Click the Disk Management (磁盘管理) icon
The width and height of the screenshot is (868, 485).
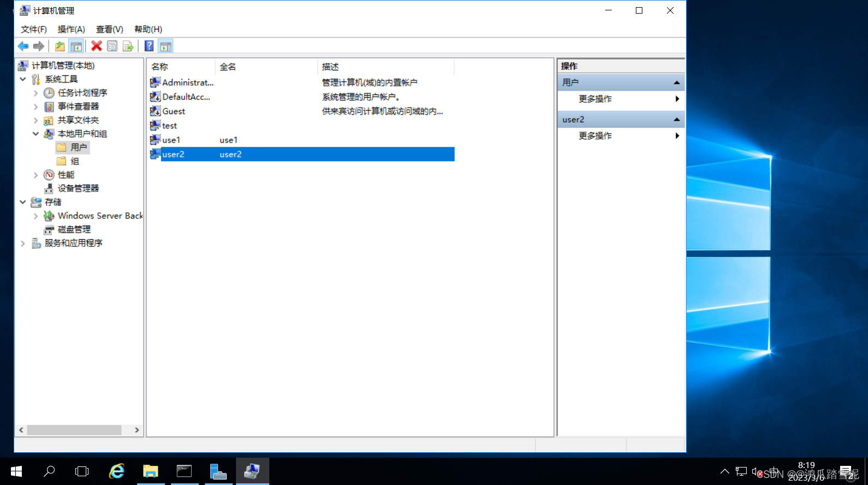49,229
